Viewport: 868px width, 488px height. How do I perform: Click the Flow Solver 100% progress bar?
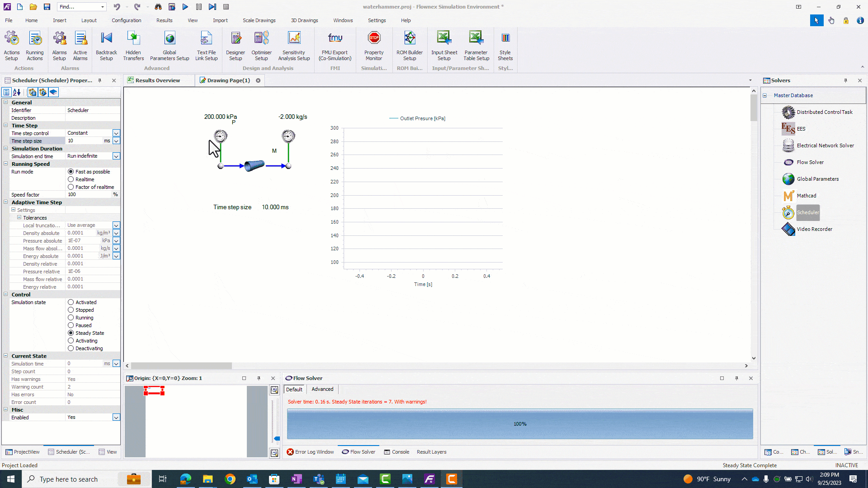[x=520, y=424]
